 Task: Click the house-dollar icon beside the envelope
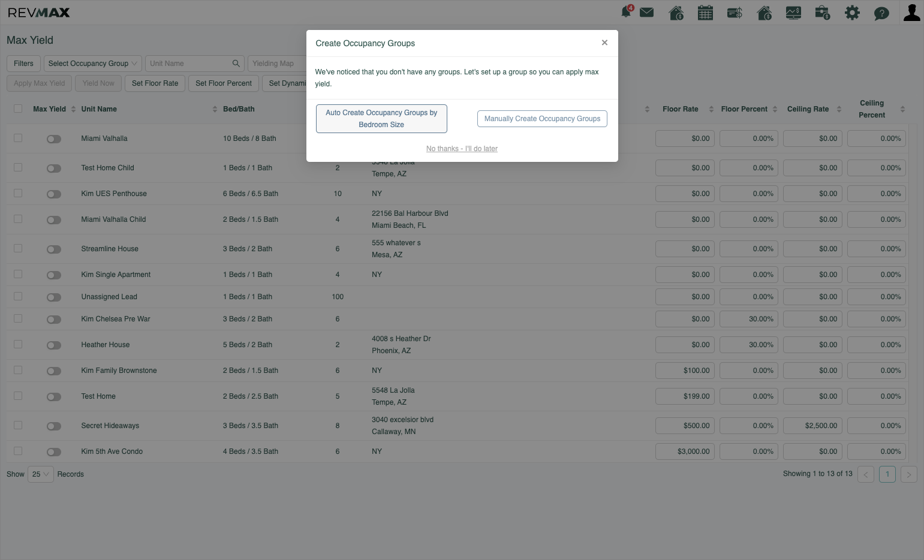click(x=676, y=13)
